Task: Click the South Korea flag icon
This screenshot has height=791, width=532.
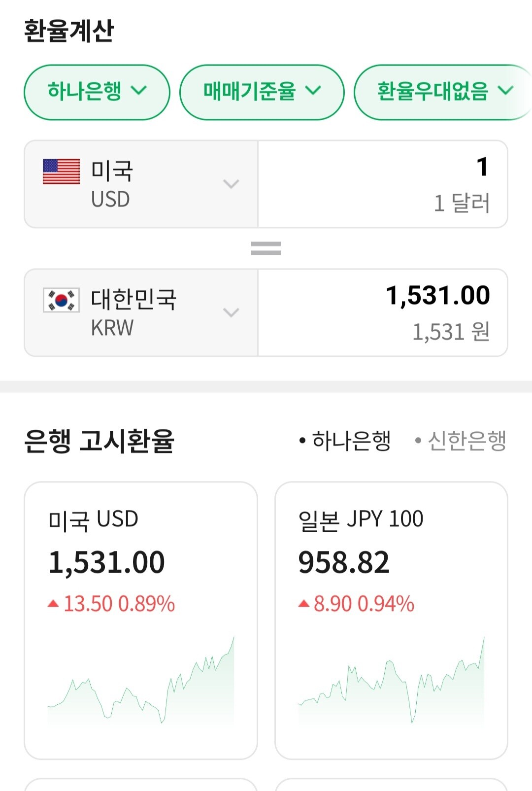Action: click(x=61, y=300)
